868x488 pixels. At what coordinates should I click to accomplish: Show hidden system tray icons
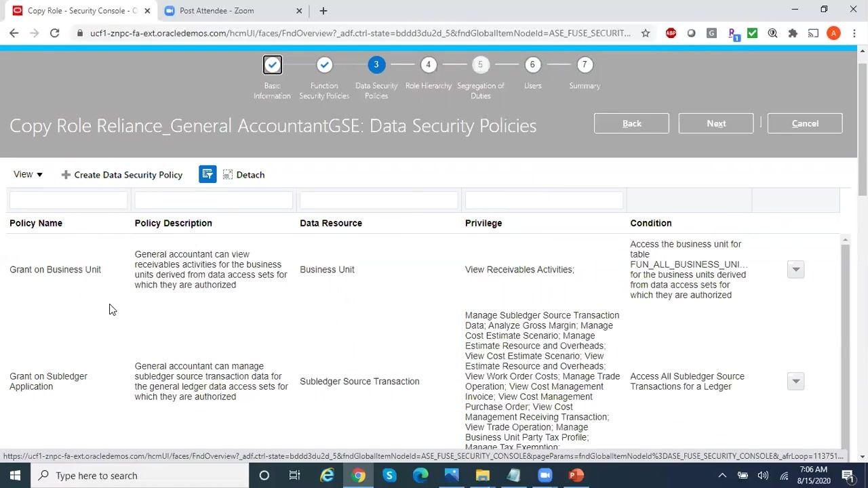click(722, 475)
